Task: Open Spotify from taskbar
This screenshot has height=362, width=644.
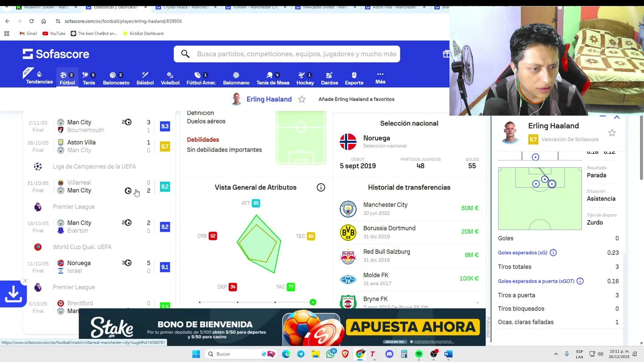Action: click(419, 354)
